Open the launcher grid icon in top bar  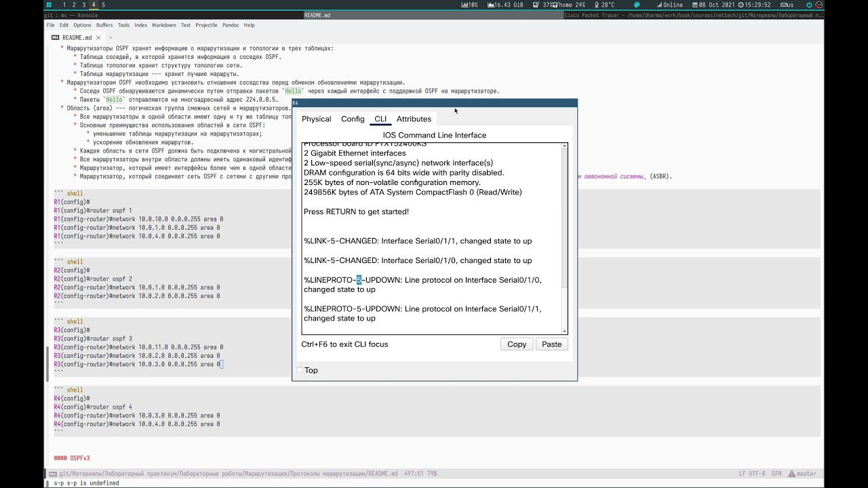pos(49,5)
